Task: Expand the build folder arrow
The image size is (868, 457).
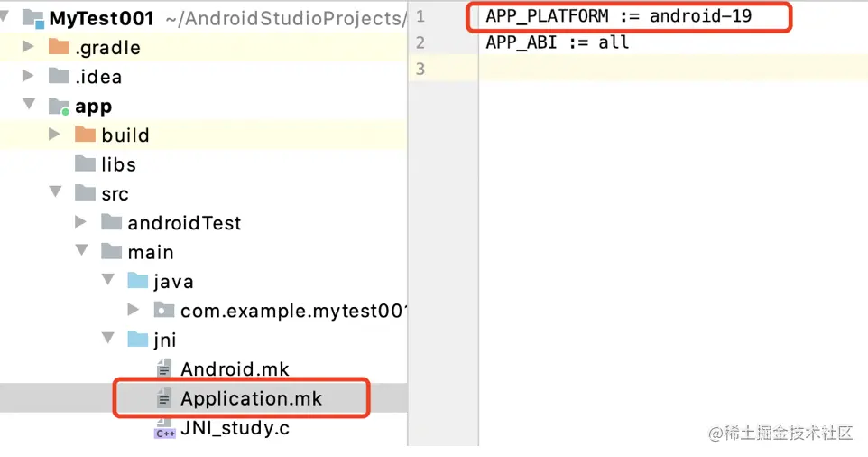Action: pos(54,134)
